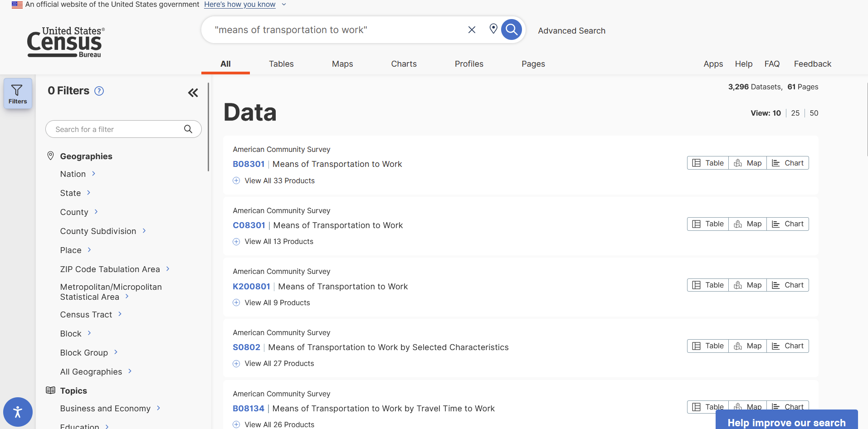Open the S0802 table link
The height and width of the screenshot is (429, 868).
[246, 347]
